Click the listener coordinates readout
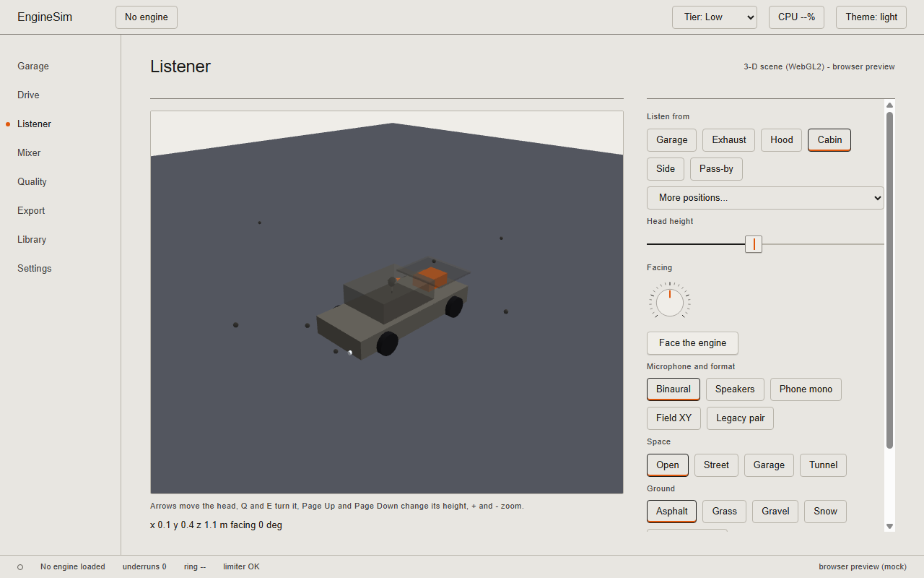The width and height of the screenshot is (924, 578). click(216, 525)
